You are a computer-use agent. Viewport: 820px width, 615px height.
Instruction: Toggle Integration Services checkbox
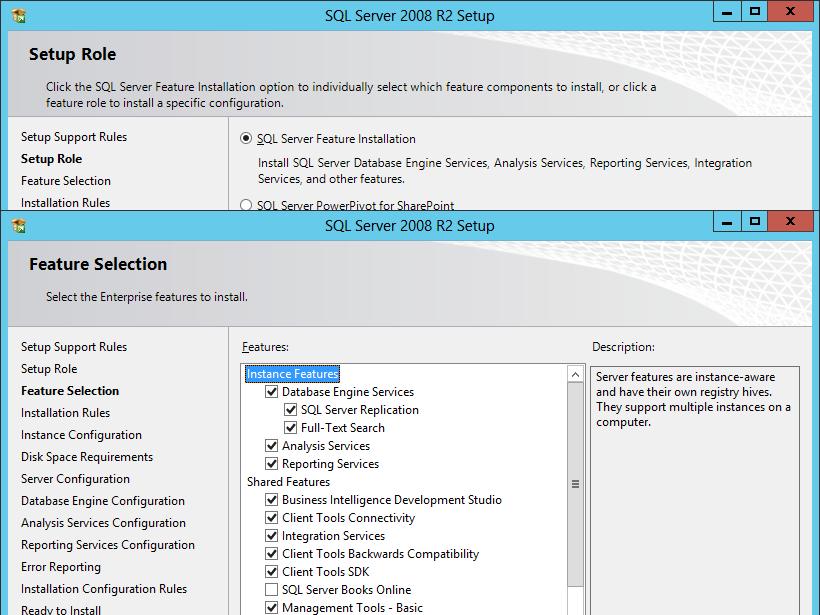point(271,536)
